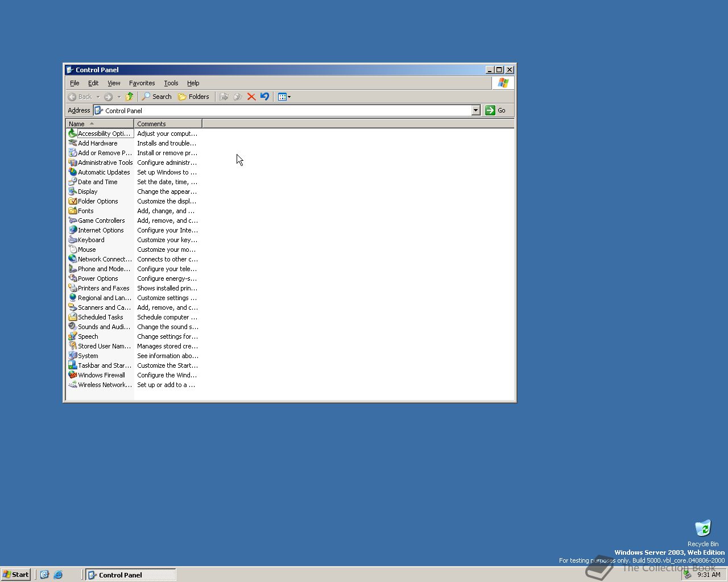Click the Go button
Image resolution: width=728 pixels, height=582 pixels.
point(496,110)
